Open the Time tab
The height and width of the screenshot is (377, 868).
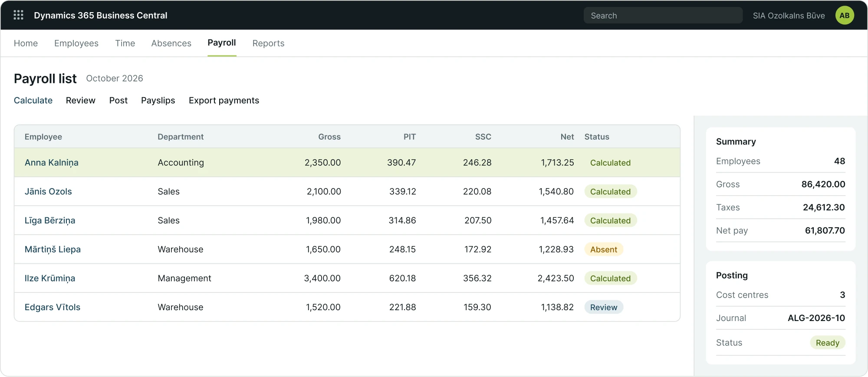125,43
